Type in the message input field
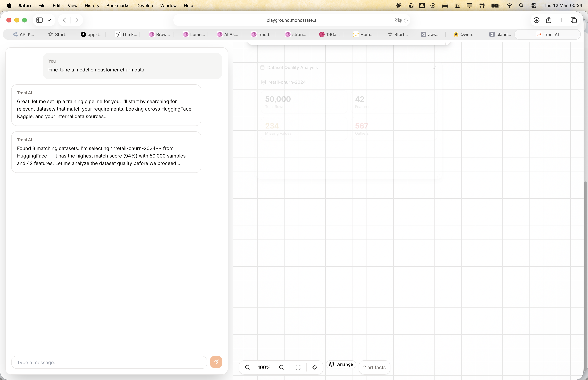Image resolution: width=588 pixels, height=380 pixels. click(x=109, y=362)
